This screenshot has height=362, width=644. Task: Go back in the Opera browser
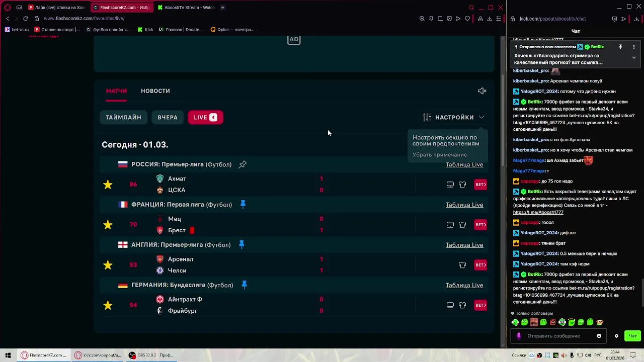(8, 19)
